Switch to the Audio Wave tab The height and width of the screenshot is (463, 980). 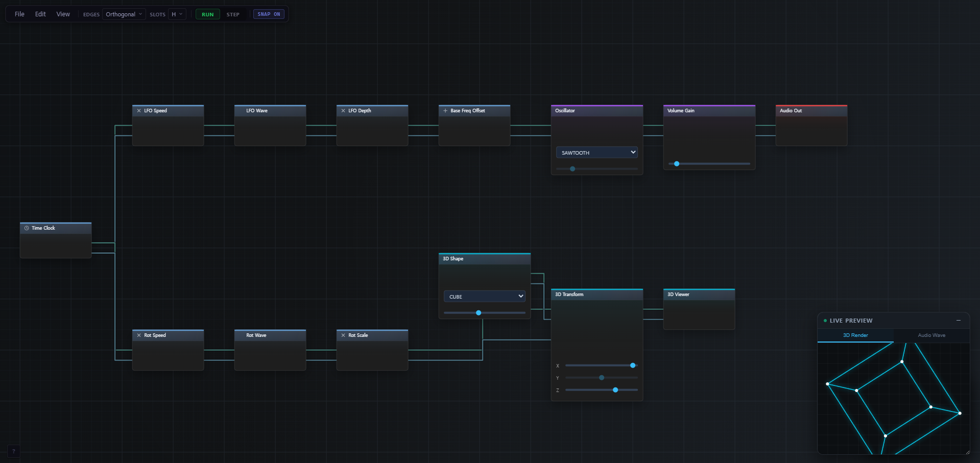tap(931, 335)
